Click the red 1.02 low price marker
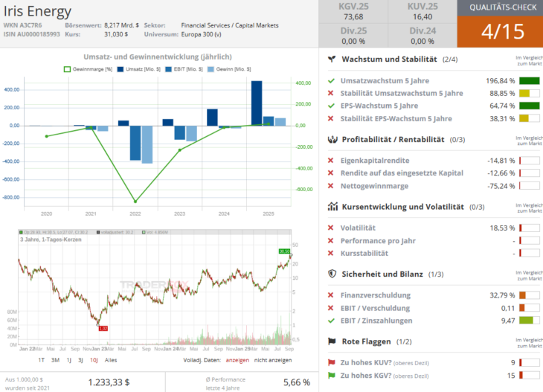Screen dimensions: 543x392 (x=103, y=328)
